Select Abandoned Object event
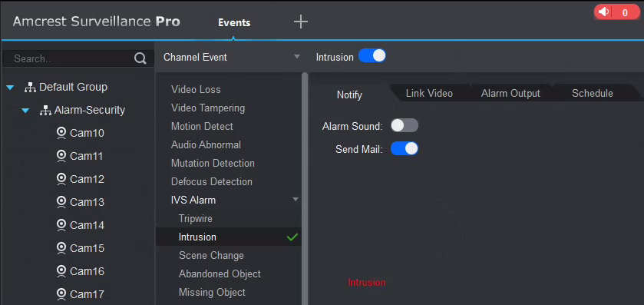The width and height of the screenshot is (644, 305). [220, 274]
